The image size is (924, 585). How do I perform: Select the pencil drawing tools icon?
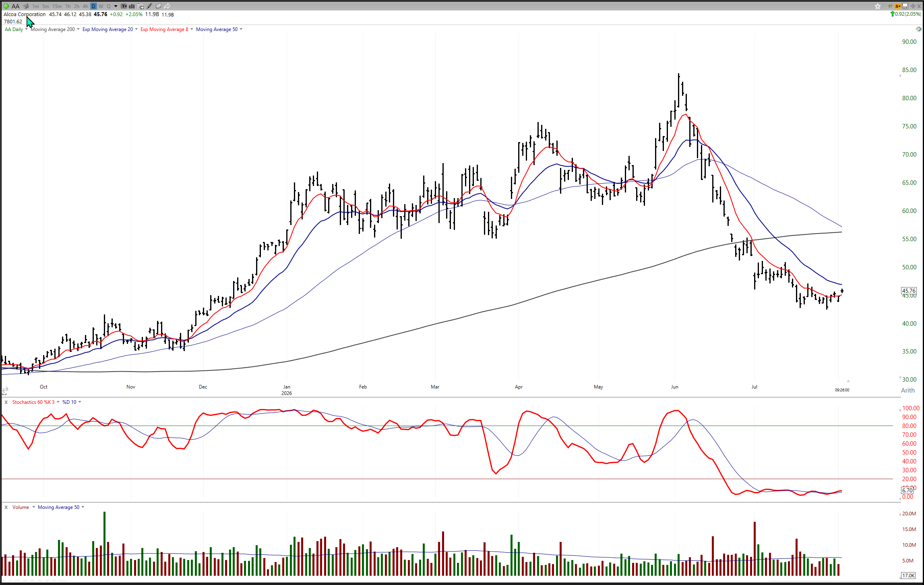149,6
